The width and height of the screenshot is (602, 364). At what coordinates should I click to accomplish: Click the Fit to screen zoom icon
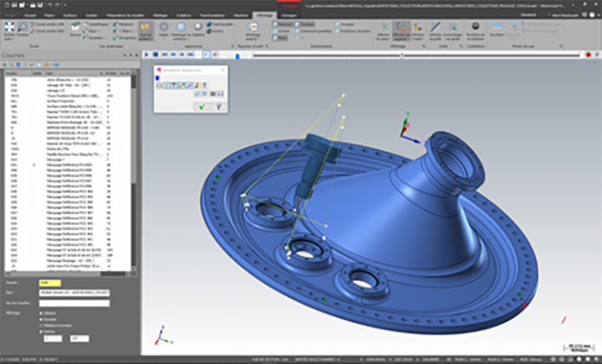tap(9, 28)
